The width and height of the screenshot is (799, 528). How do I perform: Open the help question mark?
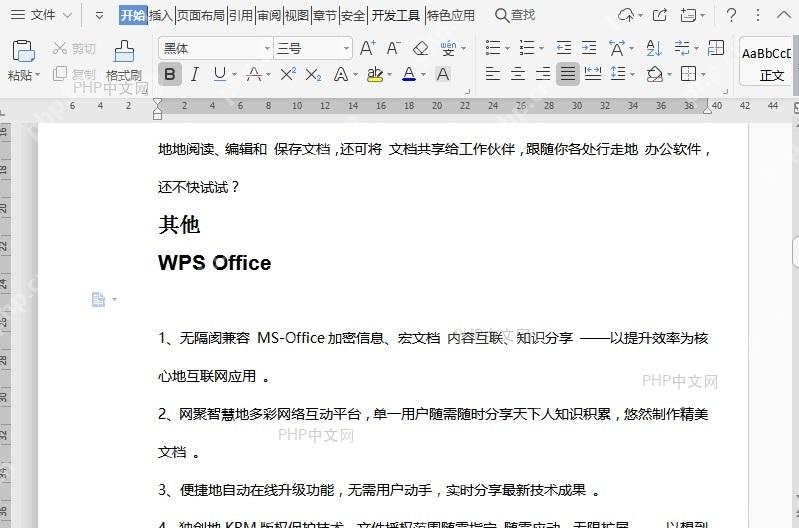(x=731, y=15)
